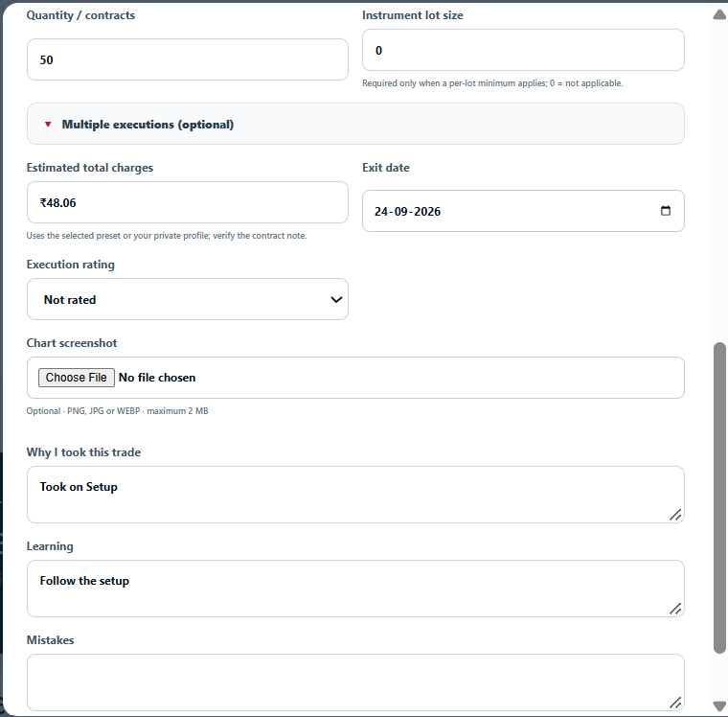Click the 'Learning' label
The height and width of the screenshot is (717, 728).
[50, 546]
